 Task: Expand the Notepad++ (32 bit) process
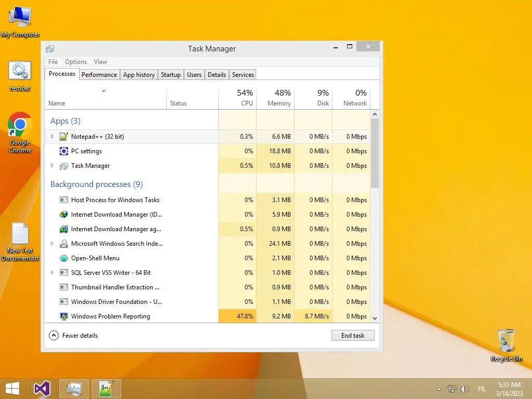click(x=52, y=137)
